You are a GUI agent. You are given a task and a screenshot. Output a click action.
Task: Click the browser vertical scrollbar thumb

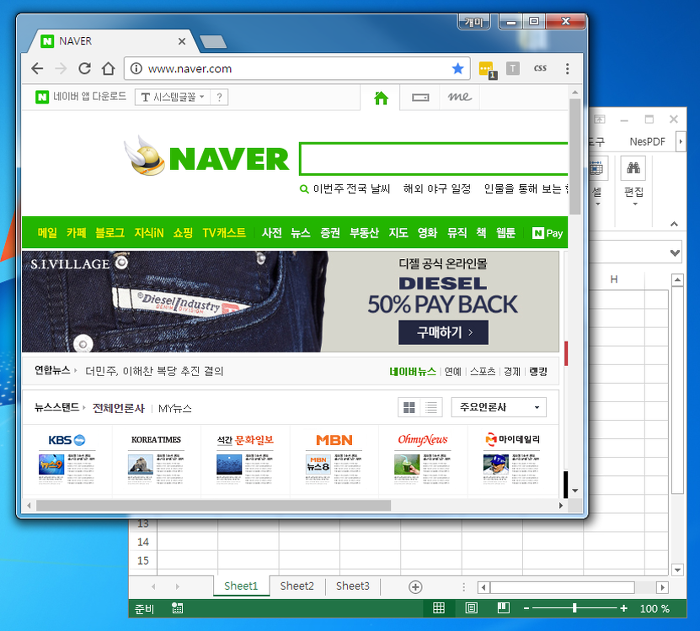coord(575,156)
